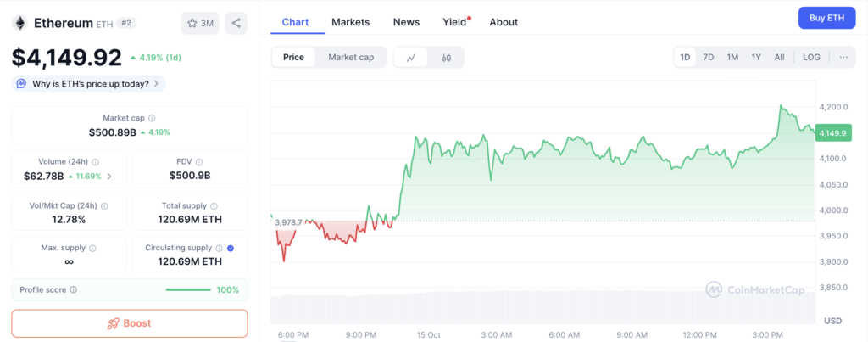The image size is (868, 342).
Task: Expand "Why is ETH's price up today?"
Action: (x=88, y=83)
